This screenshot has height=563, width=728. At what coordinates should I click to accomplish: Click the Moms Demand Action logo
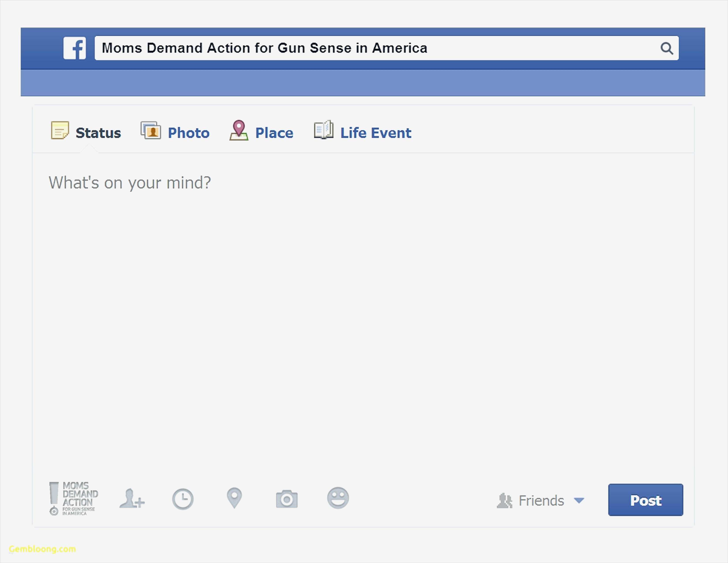(x=74, y=499)
